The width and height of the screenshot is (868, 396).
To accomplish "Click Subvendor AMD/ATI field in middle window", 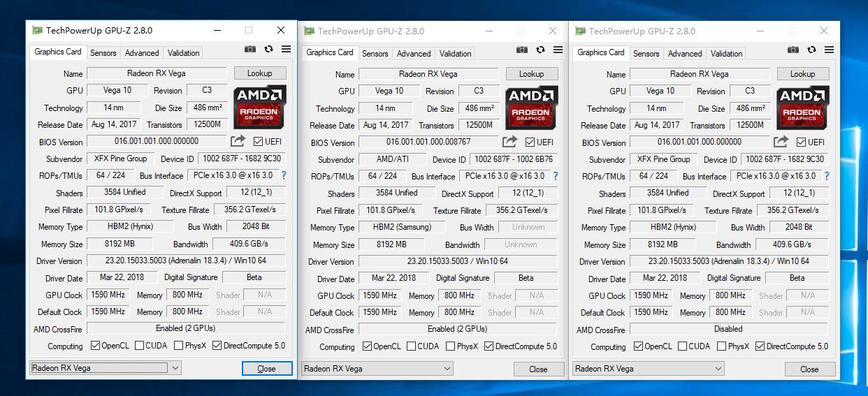I will 393,159.
